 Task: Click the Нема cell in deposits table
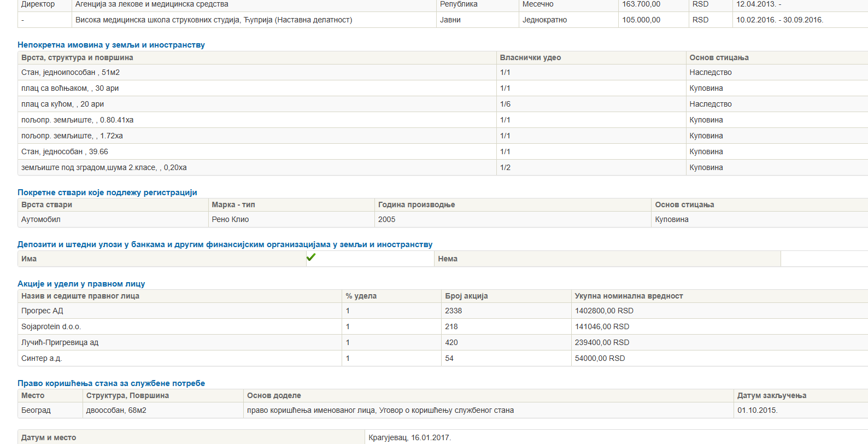click(448, 259)
